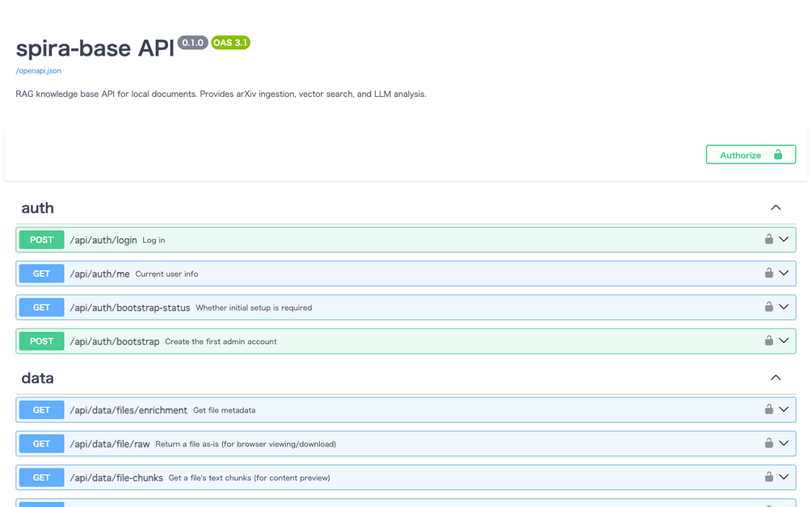Click the /api/auth/login path text
Screen dimensions: 812x507
click(103, 240)
